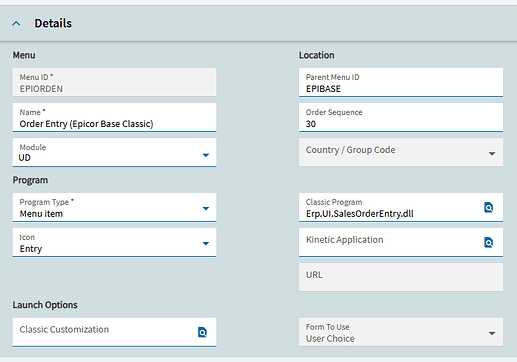Click the URL field
This screenshot has width=517, height=362.
tap(401, 277)
